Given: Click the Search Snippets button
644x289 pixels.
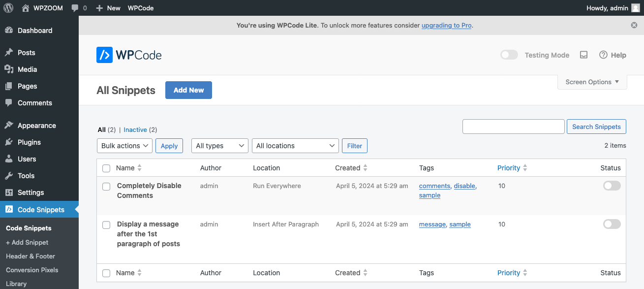Looking at the screenshot, I should [x=596, y=127].
